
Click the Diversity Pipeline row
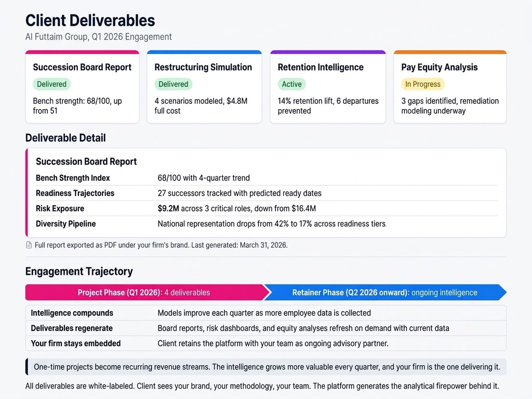click(266, 224)
